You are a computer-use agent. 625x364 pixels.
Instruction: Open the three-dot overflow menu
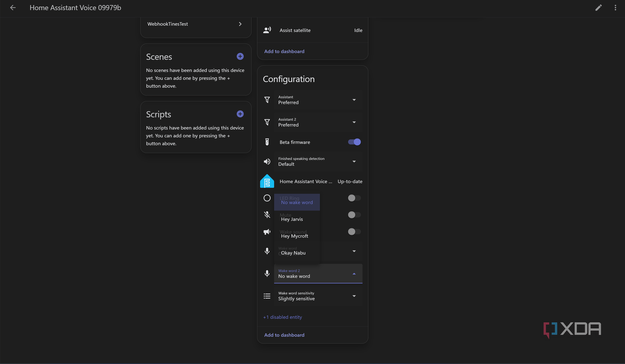click(615, 8)
